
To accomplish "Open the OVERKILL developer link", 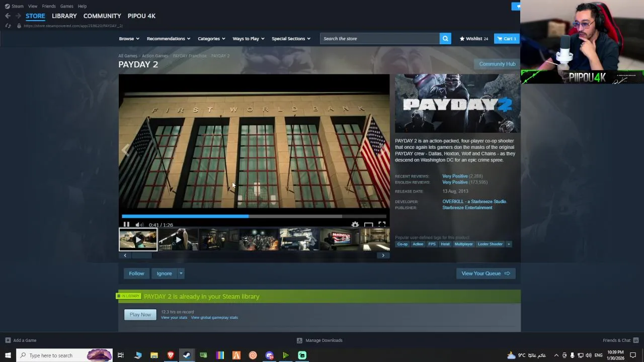I will coord(474,202).
